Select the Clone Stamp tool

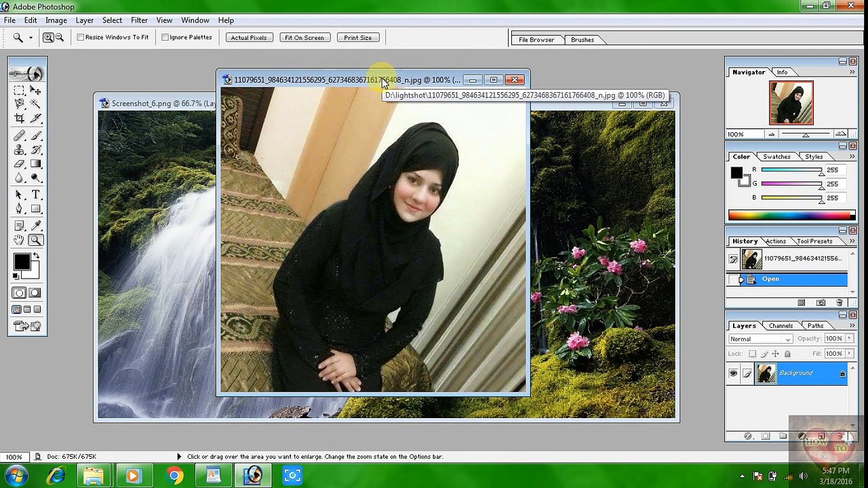20,150
